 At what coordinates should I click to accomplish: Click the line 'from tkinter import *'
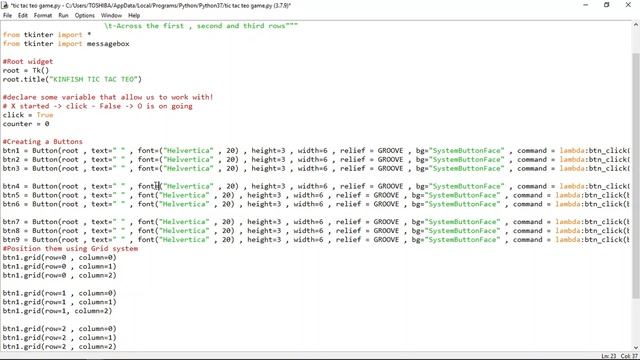[47, 35]
